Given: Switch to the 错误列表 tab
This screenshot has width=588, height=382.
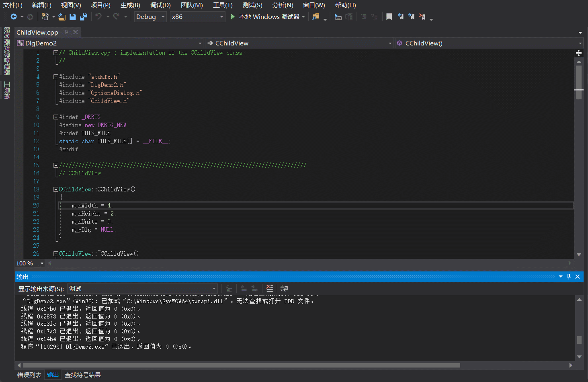Looking at the screenshot, I should coord(29,375).
